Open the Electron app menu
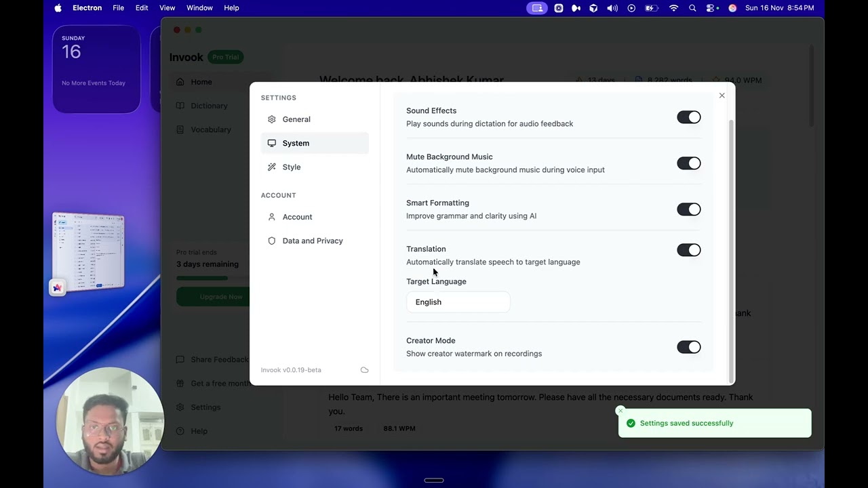This screenshot has width=868, height=488. pyautogui.click(x=87, y=8)
